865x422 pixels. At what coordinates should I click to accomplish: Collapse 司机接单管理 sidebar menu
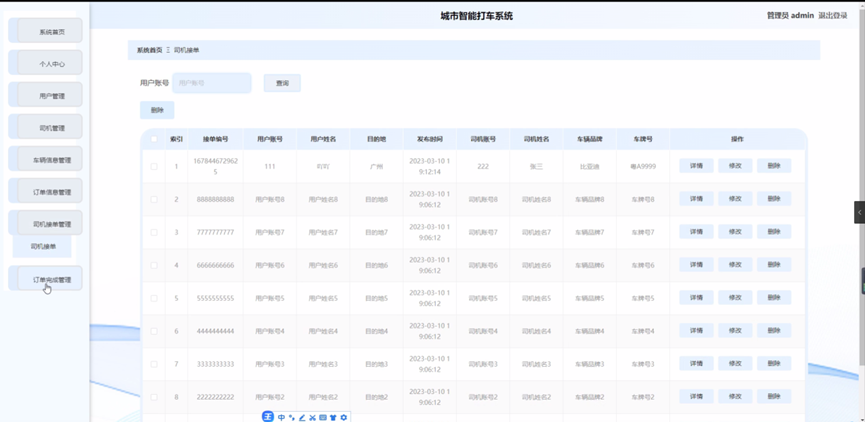click(46, 222)
